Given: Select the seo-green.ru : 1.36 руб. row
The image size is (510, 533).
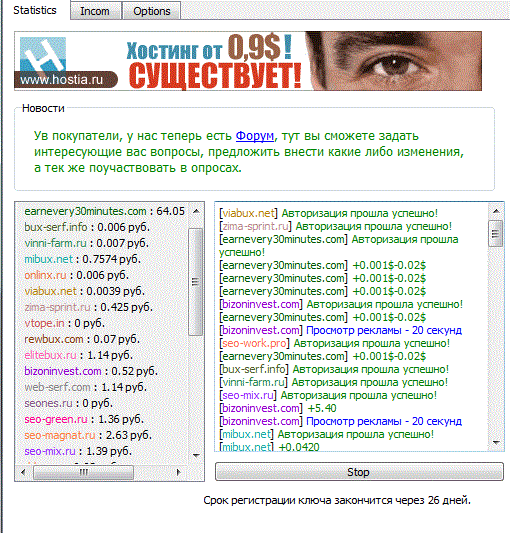Looking at the screenshot, I should point(84,419).
